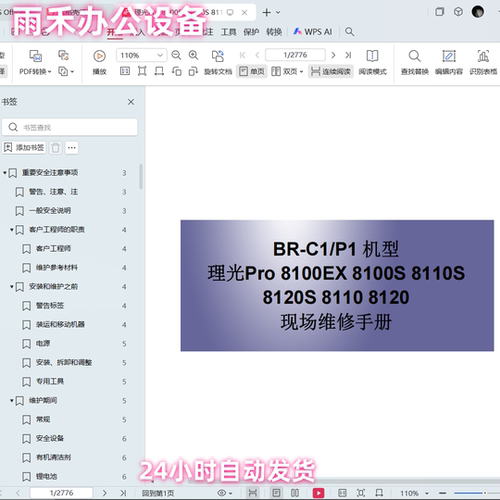The width and height of the screenshot is (500, 500).
Task: Open the 双页 dropdown arrow
Action: click(301, 71)
